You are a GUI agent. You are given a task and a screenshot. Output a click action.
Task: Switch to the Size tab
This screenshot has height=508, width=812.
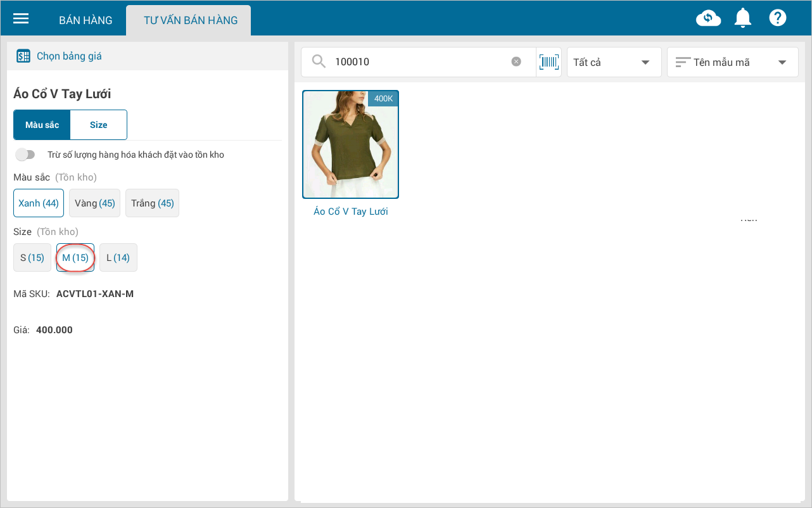(x=99, y=125)
